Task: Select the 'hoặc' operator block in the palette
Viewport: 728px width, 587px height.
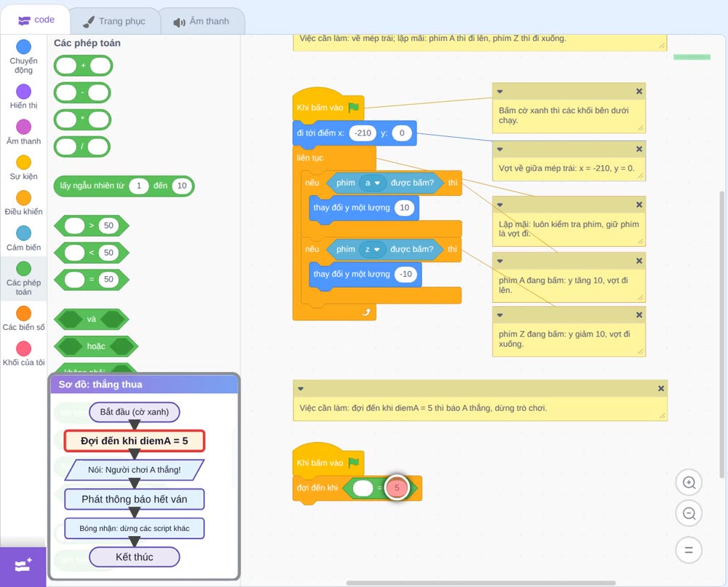Action: point(95,346)
